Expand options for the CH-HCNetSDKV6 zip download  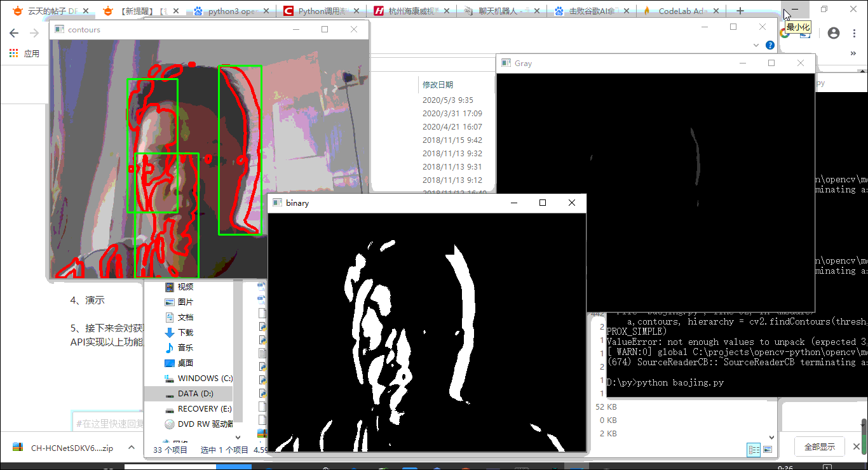tap(132, 447)
